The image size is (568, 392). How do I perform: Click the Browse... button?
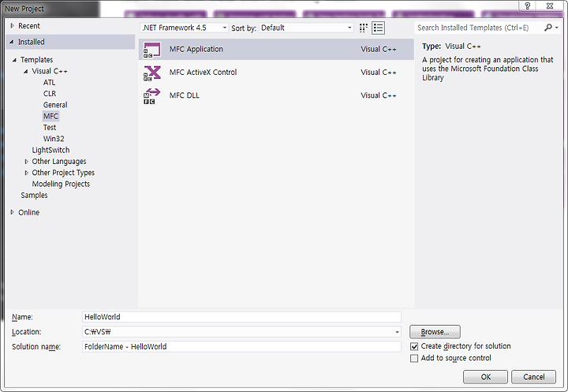coord(435,332)
